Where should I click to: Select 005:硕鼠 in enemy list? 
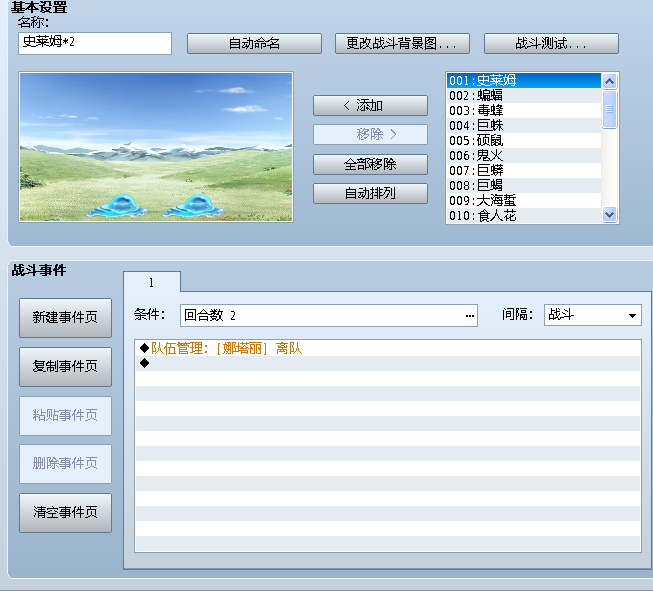click(x=524, y=140)
